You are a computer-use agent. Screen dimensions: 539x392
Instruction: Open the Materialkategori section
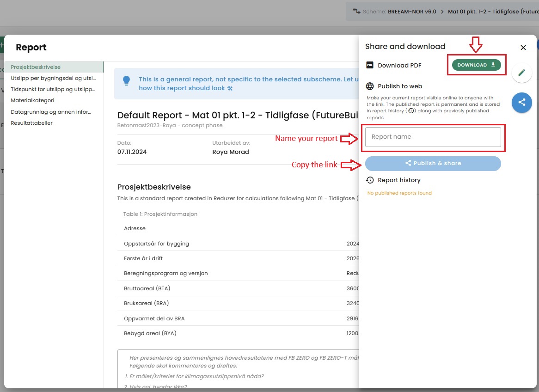coord(33,100)
